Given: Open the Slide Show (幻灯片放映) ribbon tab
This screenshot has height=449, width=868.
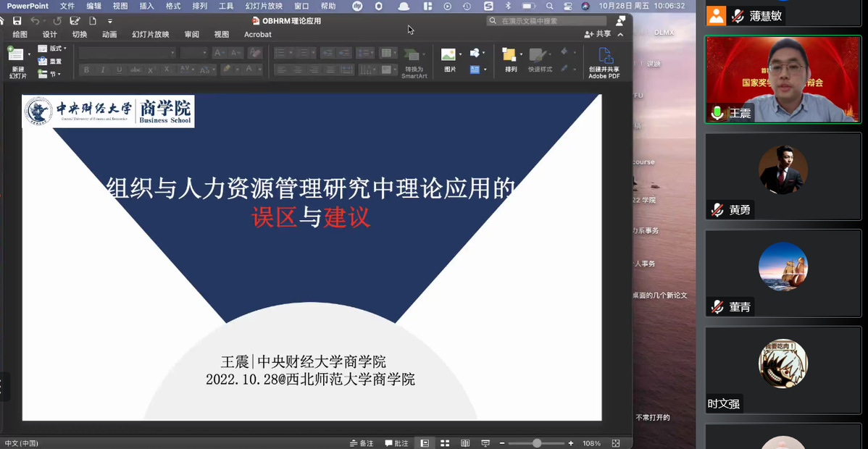Looking at the screenshot, I should pos(151,34).
